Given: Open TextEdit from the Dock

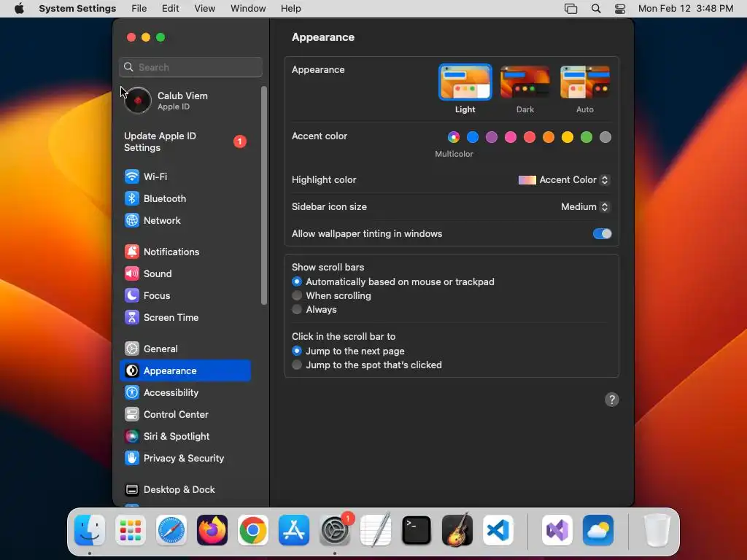Looking at the screenshot, I should (x=376, y=530).
